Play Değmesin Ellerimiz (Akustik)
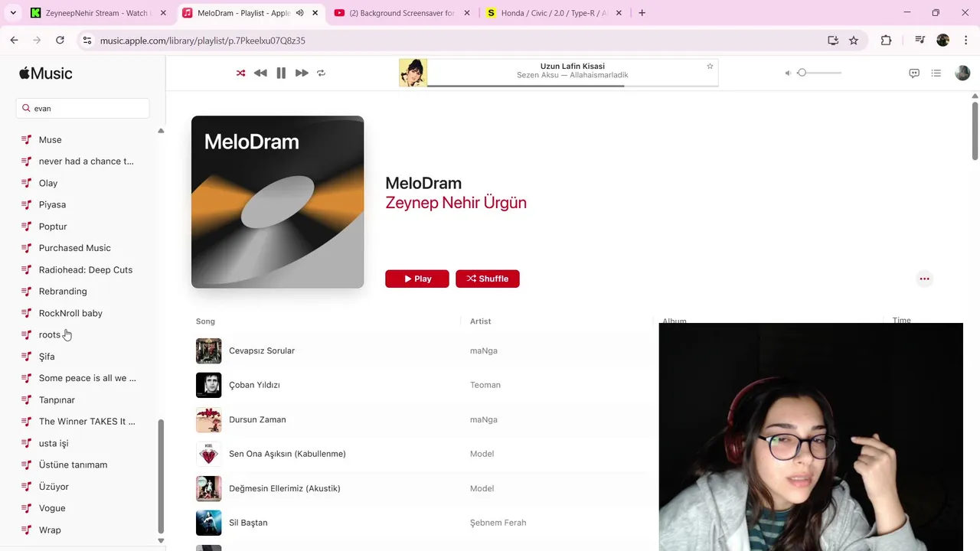The image size is (980, 551). tap(285, 488)
